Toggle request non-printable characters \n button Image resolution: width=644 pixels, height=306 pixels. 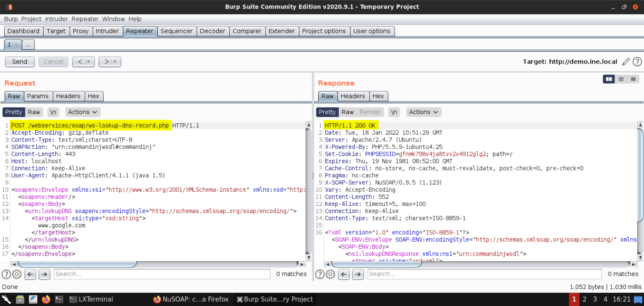[53, 112]
